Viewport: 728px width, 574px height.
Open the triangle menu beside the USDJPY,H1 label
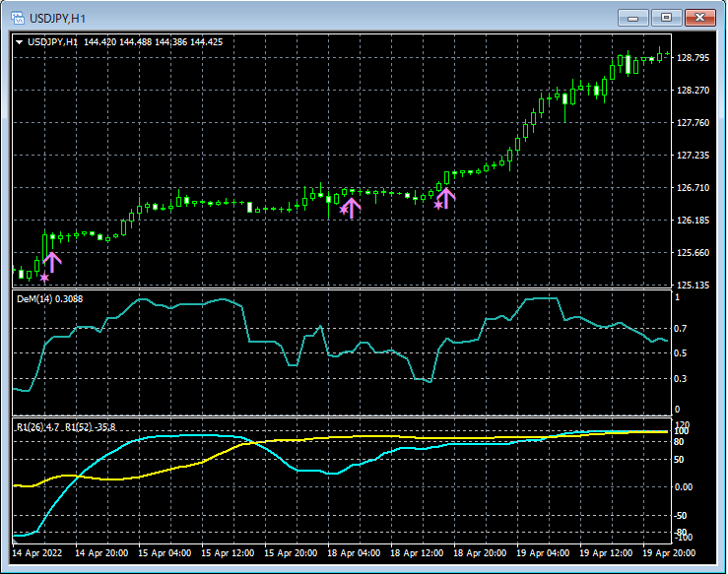point(19,41)
